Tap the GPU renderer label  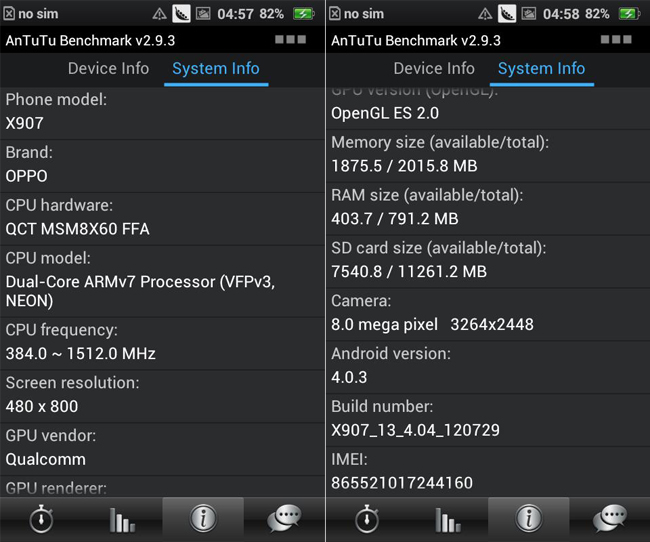(56, 489)
